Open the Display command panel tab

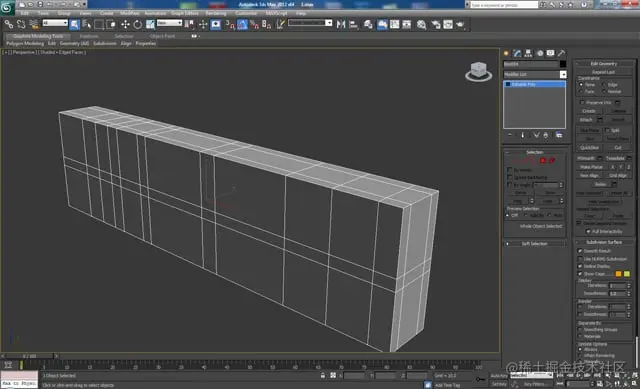pyautogui.click(x=551, y=53)
